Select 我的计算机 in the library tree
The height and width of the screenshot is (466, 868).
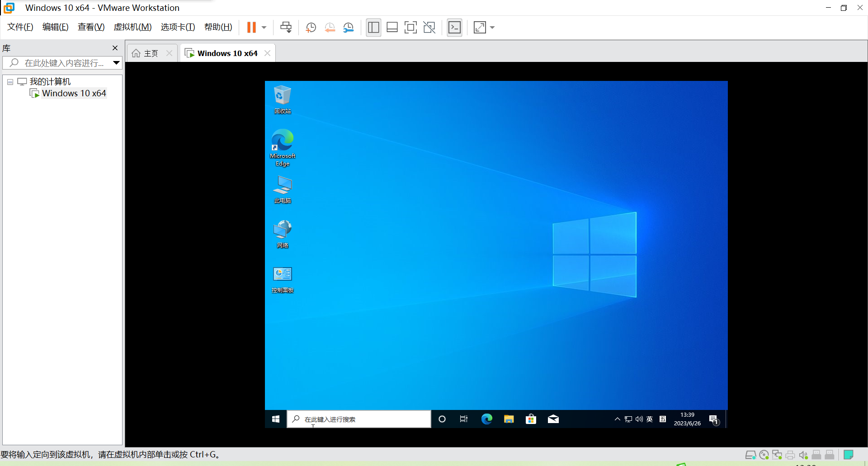click(x=50, y=82)
